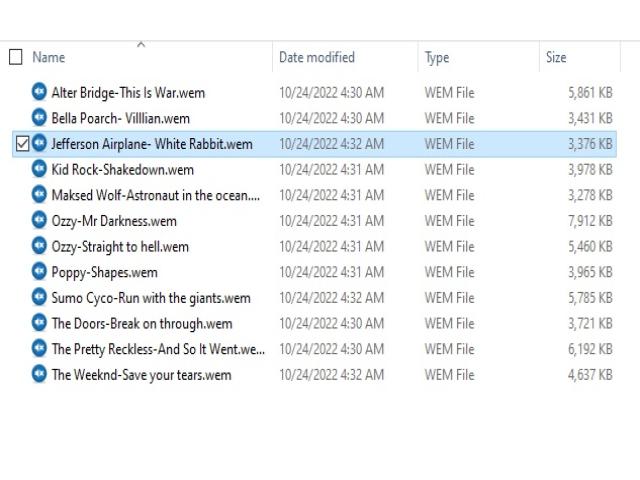The height and width of the screenshot is (480, 640).
Task: Click the Bella Poarch- Villlian file icon
Action: (x=39, y=118)
